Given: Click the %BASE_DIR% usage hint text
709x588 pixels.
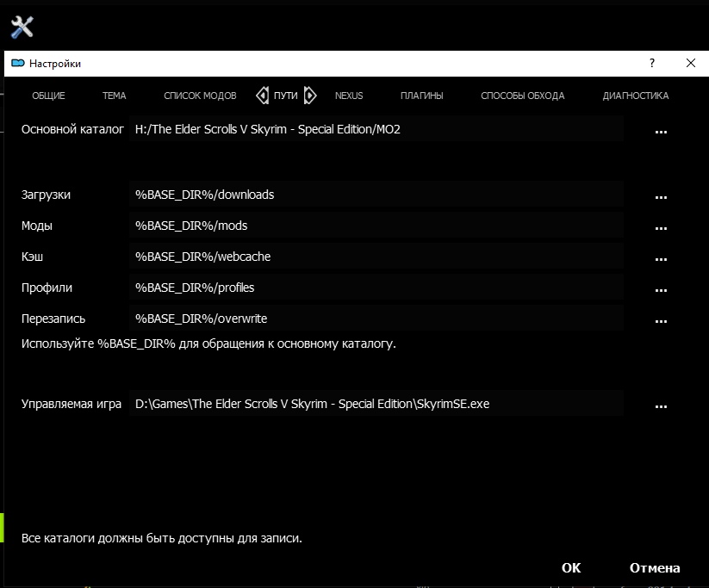Looking at the screenshot, I should [208, 344].
